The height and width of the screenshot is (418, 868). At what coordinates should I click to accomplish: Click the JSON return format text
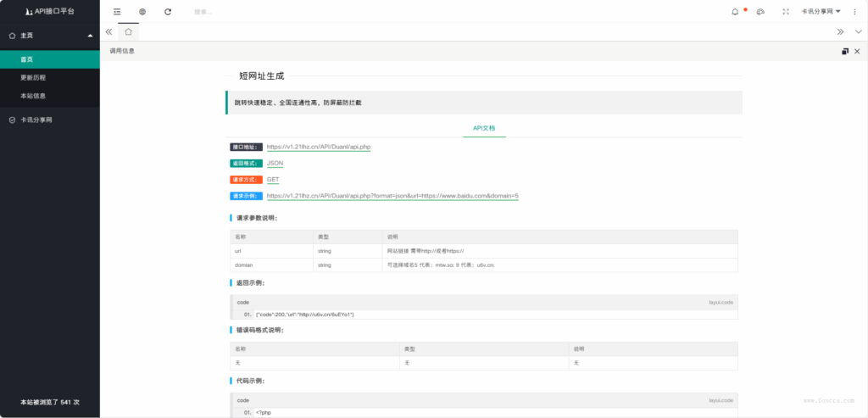coord(275,164)
